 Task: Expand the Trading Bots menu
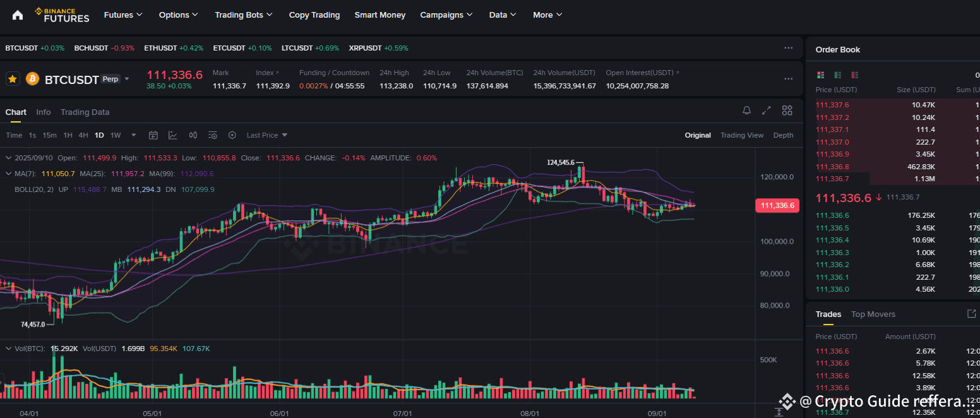pos(244,15)
